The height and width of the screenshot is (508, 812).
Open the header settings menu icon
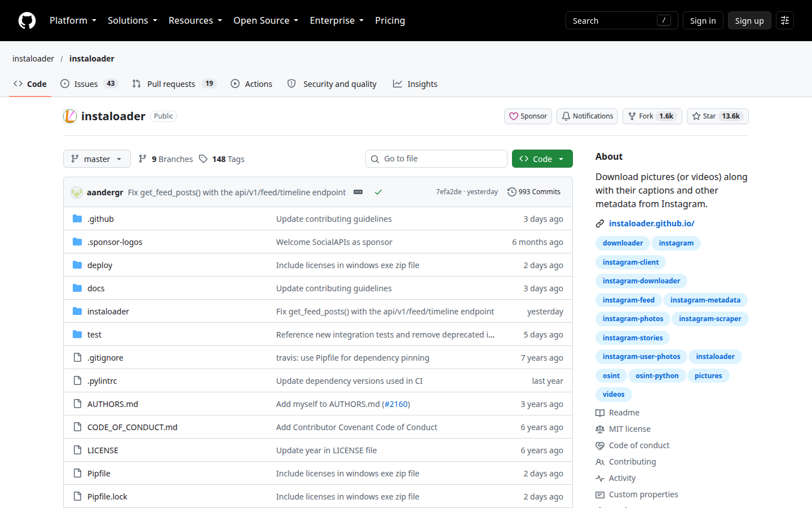pyautogui.click(x=785, y=20)
